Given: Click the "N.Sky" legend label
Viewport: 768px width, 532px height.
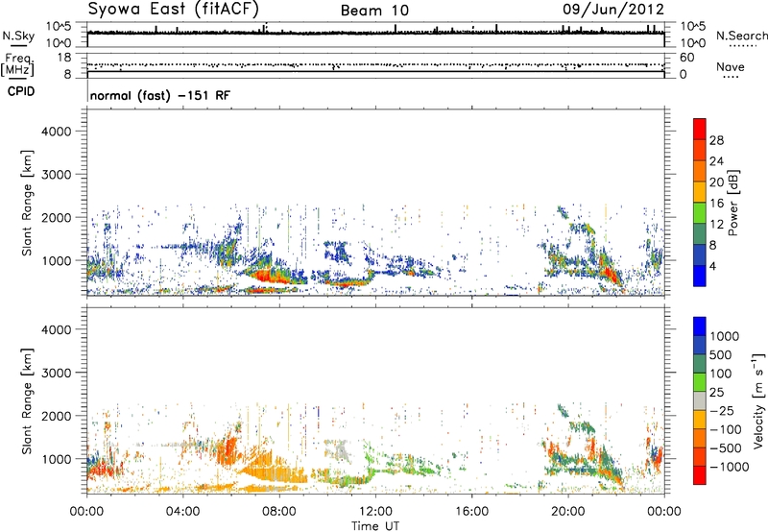Looking at the screenshot, I should point(18,36).
